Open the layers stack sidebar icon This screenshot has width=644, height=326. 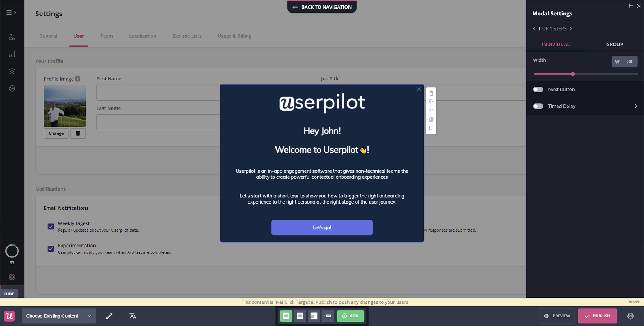12,71
